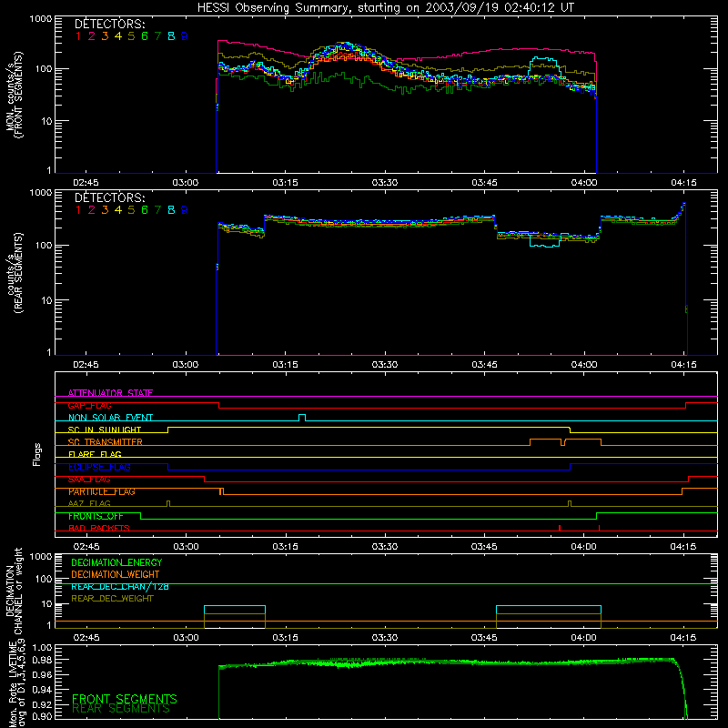This screenshot has height=728, width=728.
Task: Click the FRONT SEGMENTS livetime legend label
Action: click(125, 699)
